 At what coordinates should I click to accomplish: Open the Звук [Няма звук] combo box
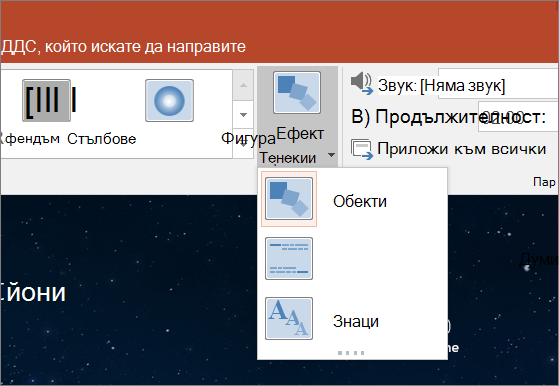[x=498, y=84]
